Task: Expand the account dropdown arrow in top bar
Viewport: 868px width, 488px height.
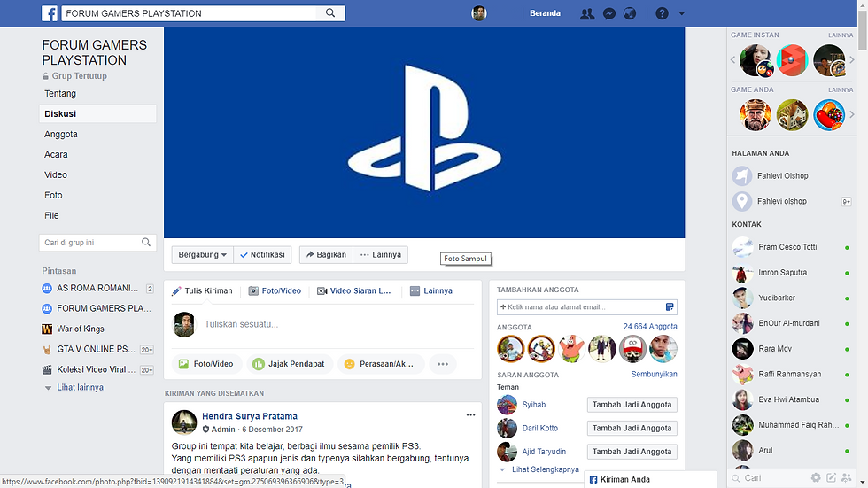Action: [x=682, y=13]
